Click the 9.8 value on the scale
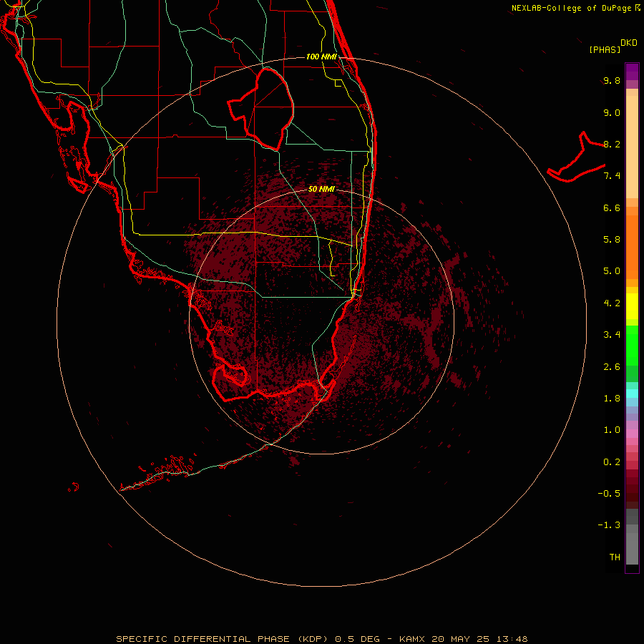644x644 pixels. 612,80
